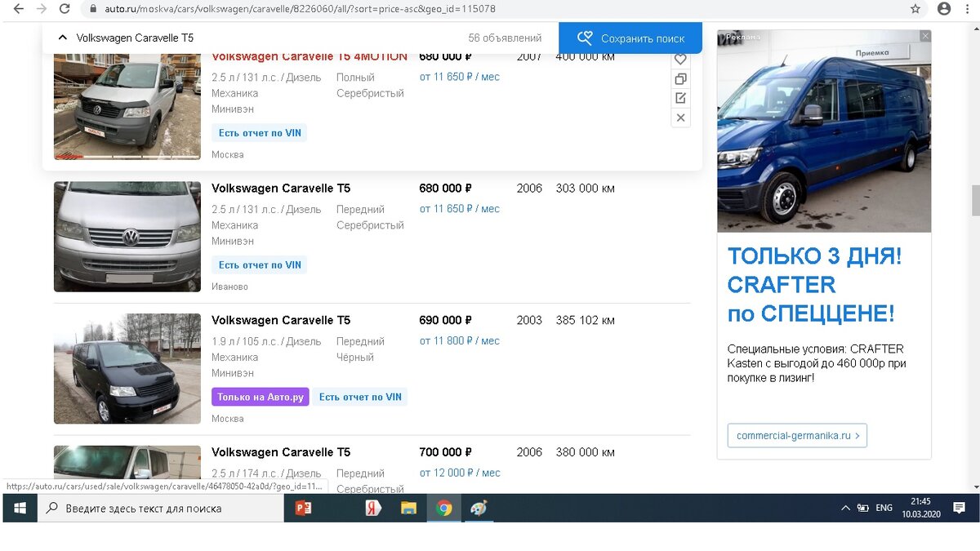This screenshot has width=980, height=551.
Task: Switch to Chrome in the taskbar
Action: coord(444,508)
